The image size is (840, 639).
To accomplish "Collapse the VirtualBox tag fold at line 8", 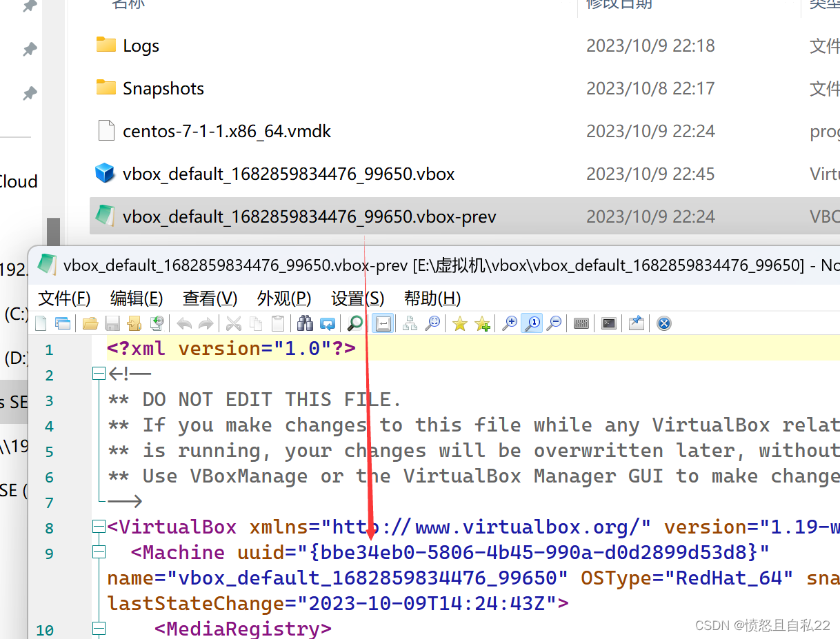I will point(99,527).
